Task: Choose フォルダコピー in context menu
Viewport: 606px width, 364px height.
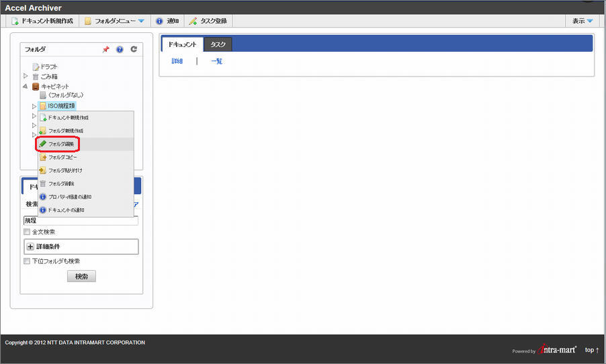Action: (86, 157)
